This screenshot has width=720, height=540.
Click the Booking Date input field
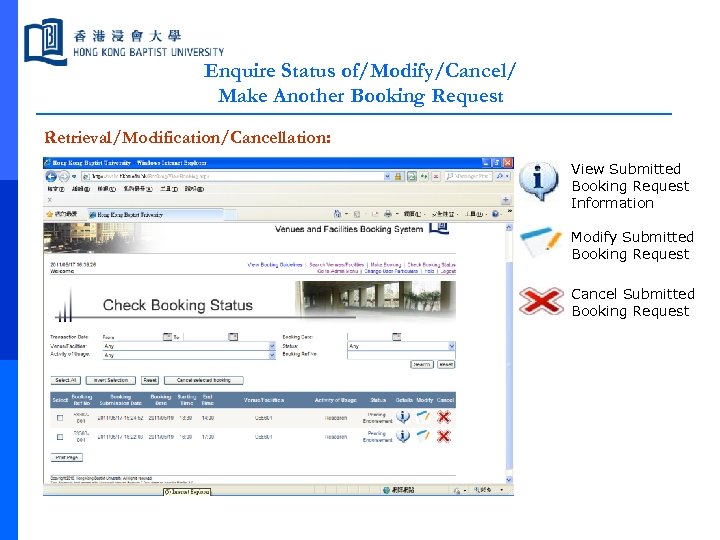[x=370, y=337]
